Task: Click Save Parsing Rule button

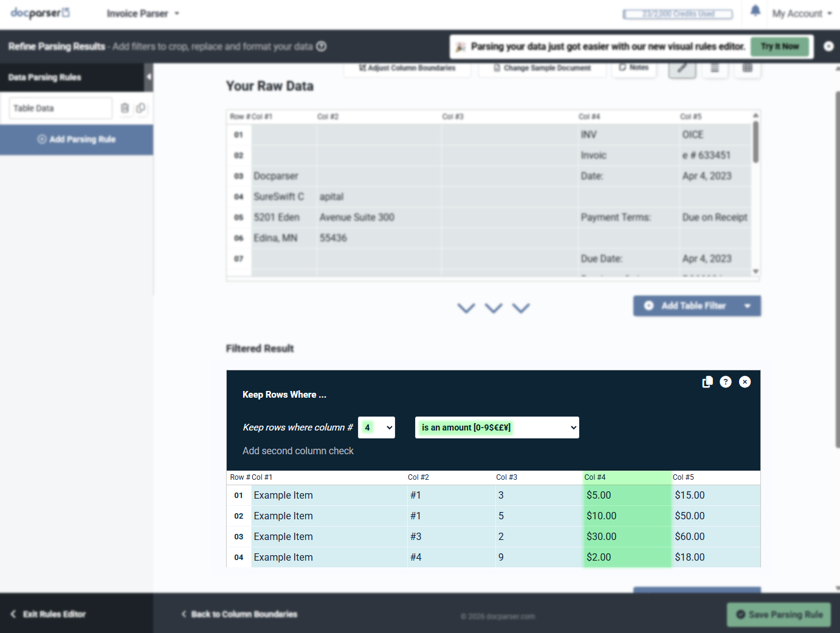Action: (779, 615)
